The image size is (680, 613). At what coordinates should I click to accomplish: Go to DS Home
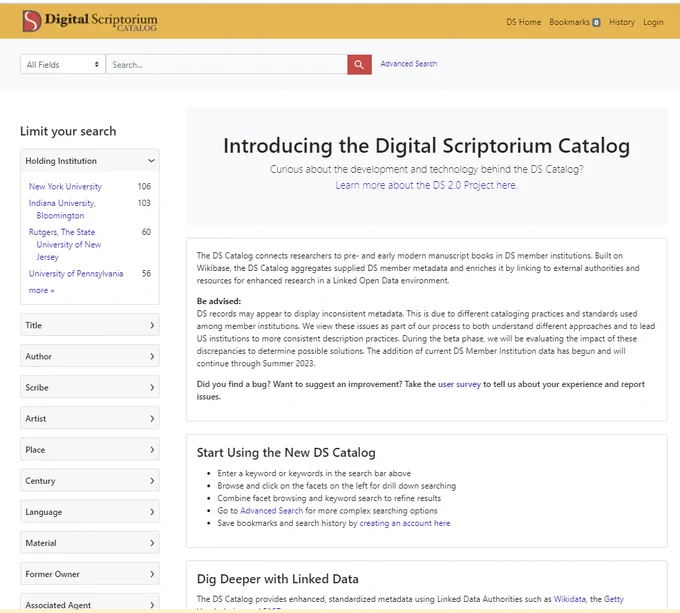[x=523, y=22]
